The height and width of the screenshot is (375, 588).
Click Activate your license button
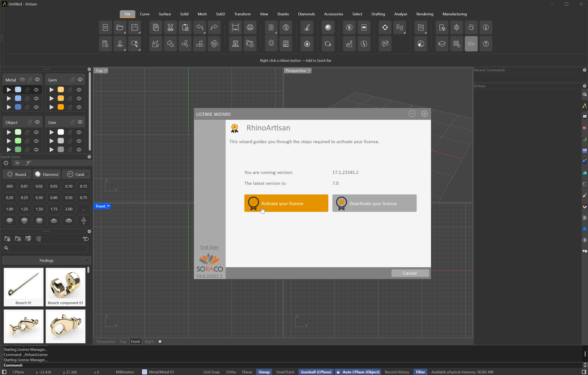click(x=286, y=203)
